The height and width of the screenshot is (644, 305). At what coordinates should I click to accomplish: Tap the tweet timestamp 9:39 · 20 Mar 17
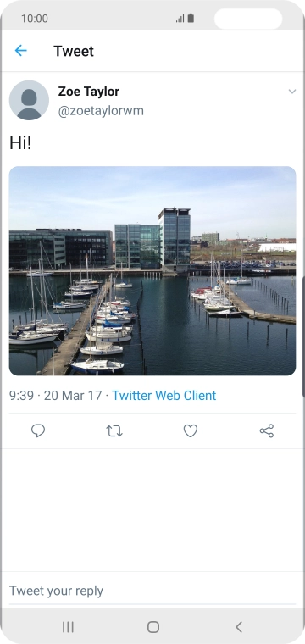[x=55, y=396]
